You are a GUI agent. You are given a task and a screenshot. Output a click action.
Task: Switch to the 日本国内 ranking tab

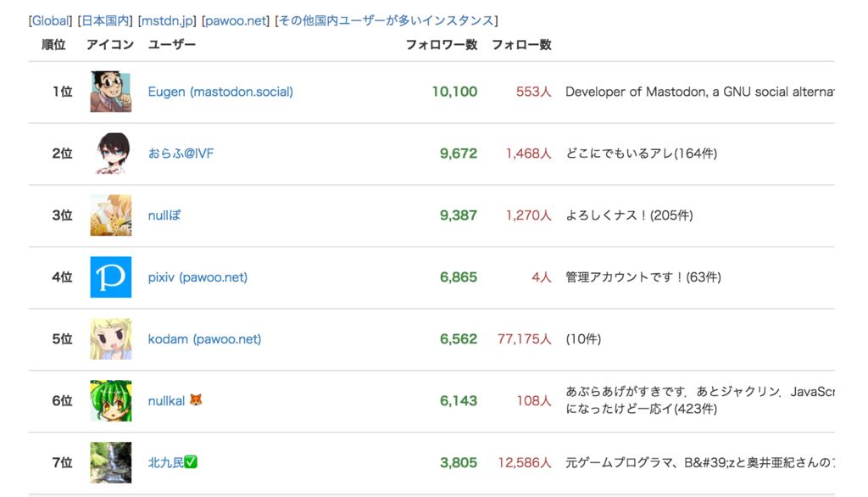pyautogui.click(x=105, y=20)
